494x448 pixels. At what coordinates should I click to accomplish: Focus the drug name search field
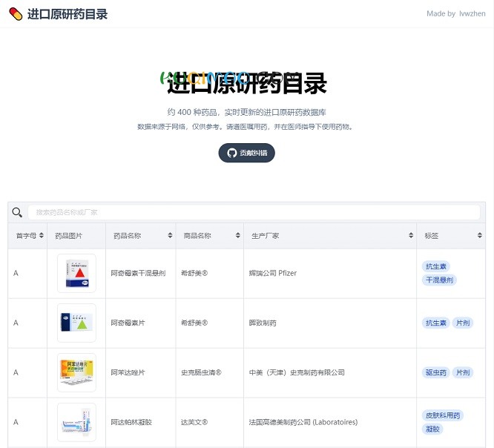point(254,212)
